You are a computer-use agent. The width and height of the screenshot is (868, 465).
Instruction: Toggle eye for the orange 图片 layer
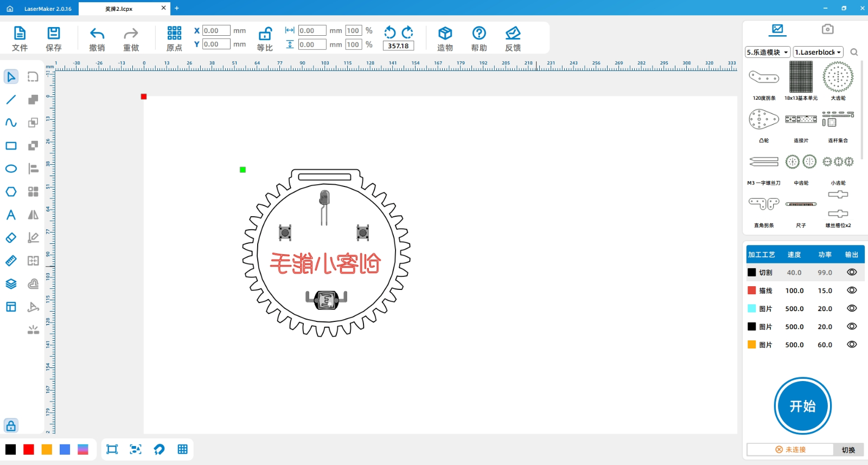tap(852, 345)
